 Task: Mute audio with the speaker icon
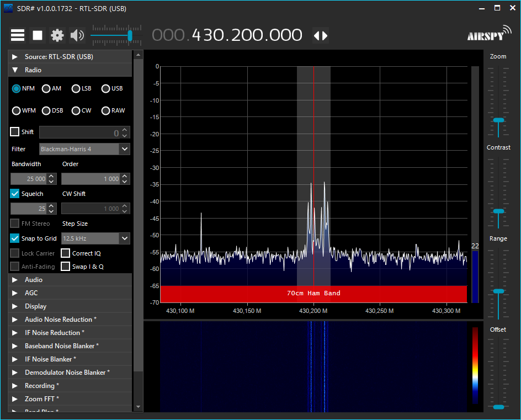click(x=77, y=35)
